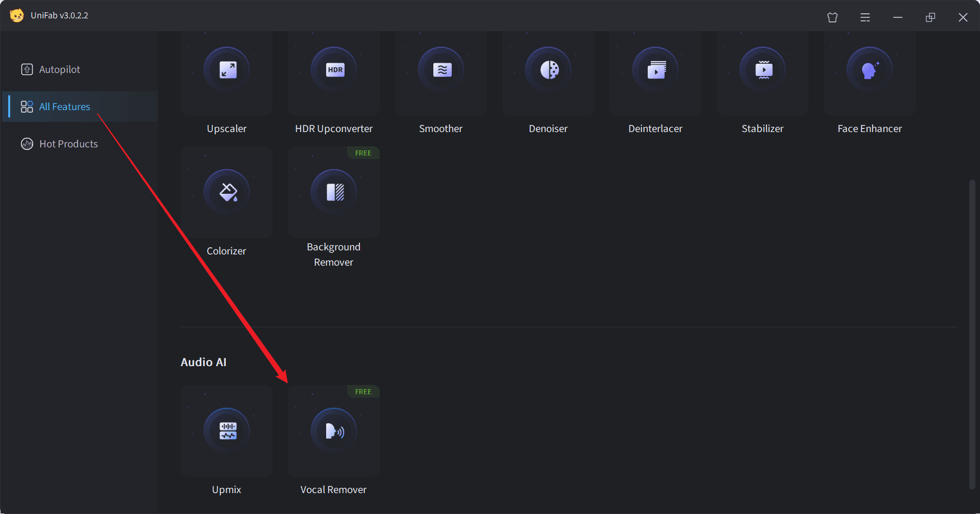Screen dimensions: 980x514
Task: Close the UniFab window
Action: tap(963, 17)
